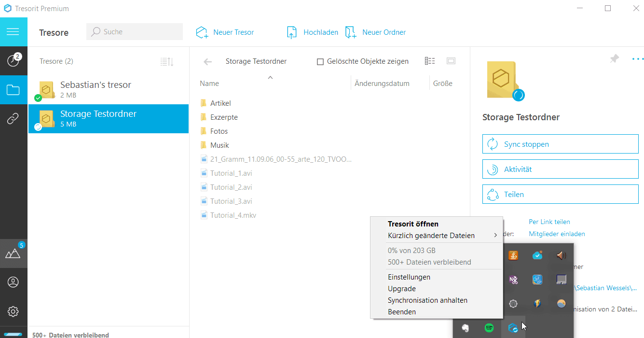Choose Einstellungen in tray menu

tap(437, 277)
